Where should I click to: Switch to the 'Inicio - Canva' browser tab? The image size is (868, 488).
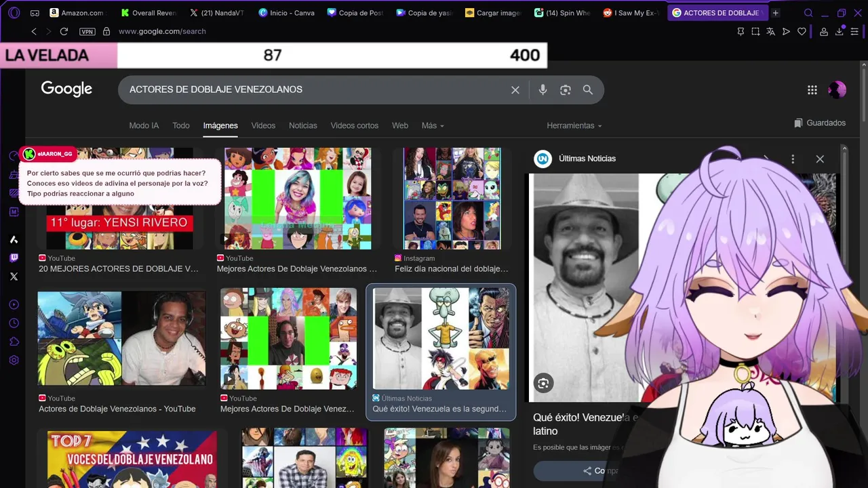click(x=286, y=13)
